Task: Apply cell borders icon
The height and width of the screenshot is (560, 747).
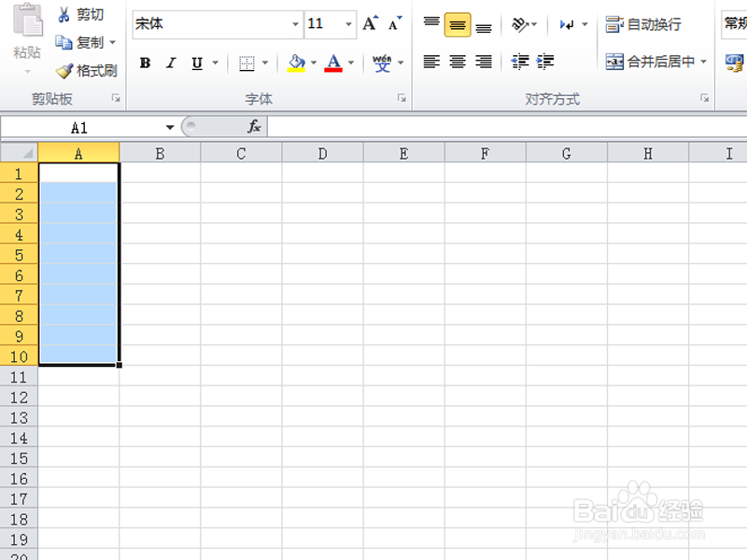Action: coord(247,63)
